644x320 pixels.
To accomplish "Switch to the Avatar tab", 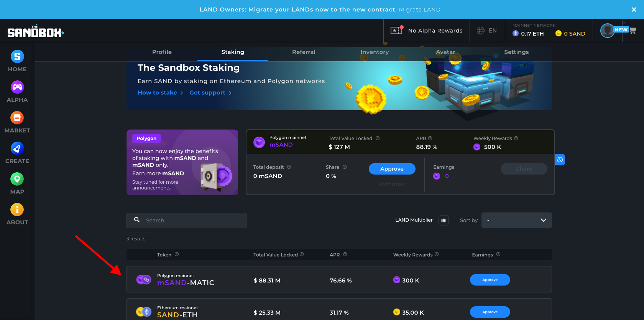I will 445,52.
